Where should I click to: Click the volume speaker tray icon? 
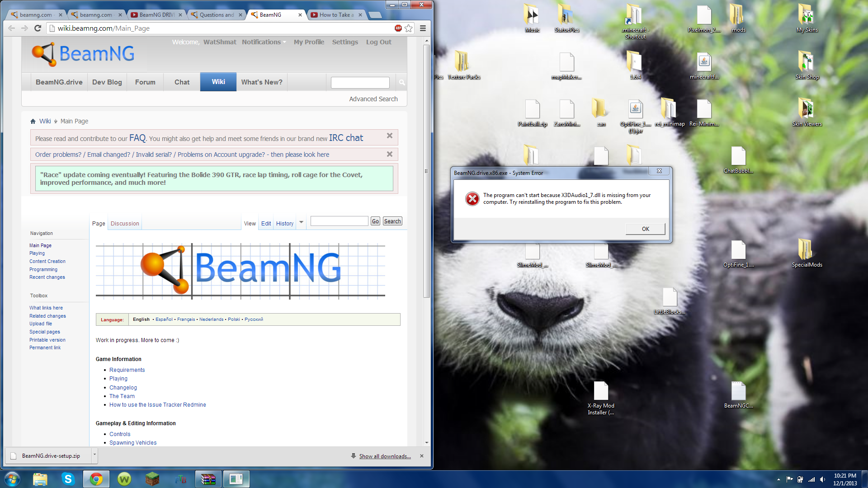point(822,479)
